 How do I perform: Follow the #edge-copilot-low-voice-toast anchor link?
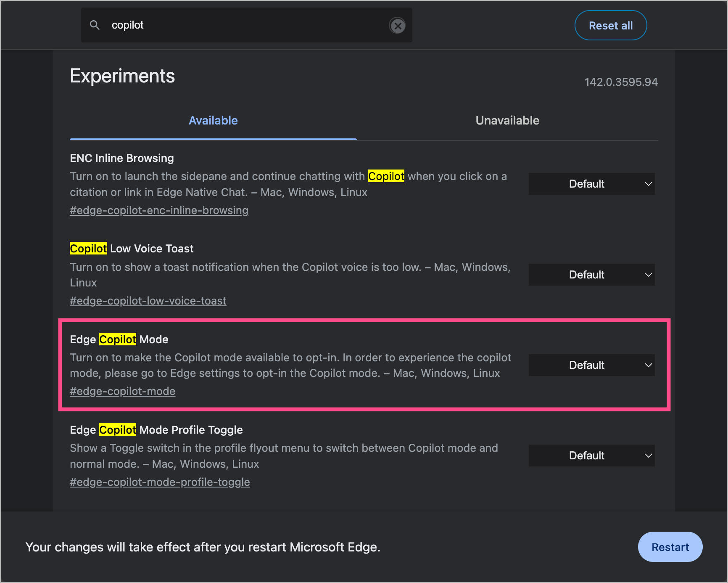148,301
